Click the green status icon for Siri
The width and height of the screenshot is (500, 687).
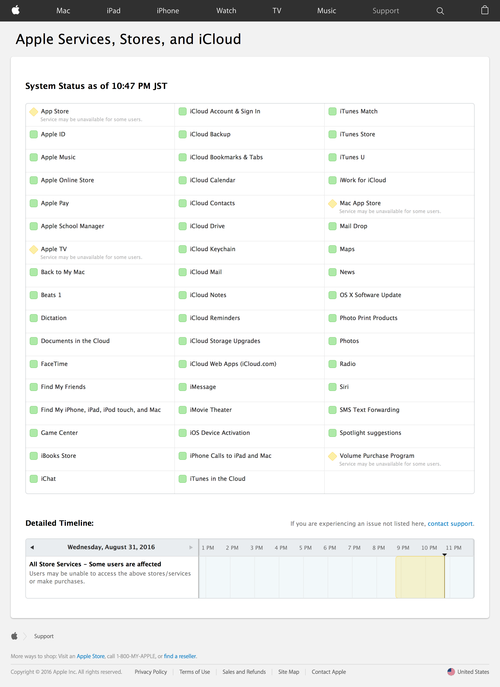pyautogui.click(x=333, y=387)
